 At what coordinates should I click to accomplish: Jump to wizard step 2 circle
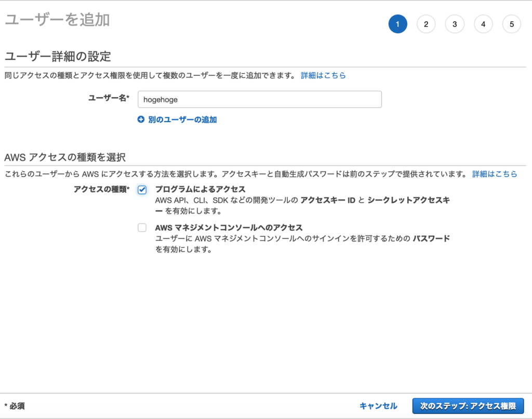click(x=426, y=24)
